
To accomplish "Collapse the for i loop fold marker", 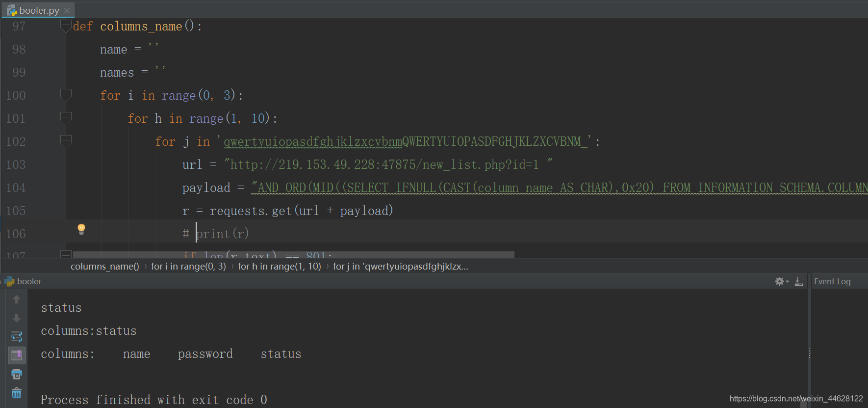I will tap(66, 95).
